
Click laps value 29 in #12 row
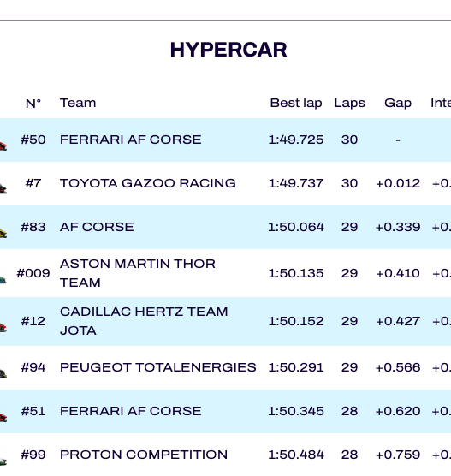[350, 321]
